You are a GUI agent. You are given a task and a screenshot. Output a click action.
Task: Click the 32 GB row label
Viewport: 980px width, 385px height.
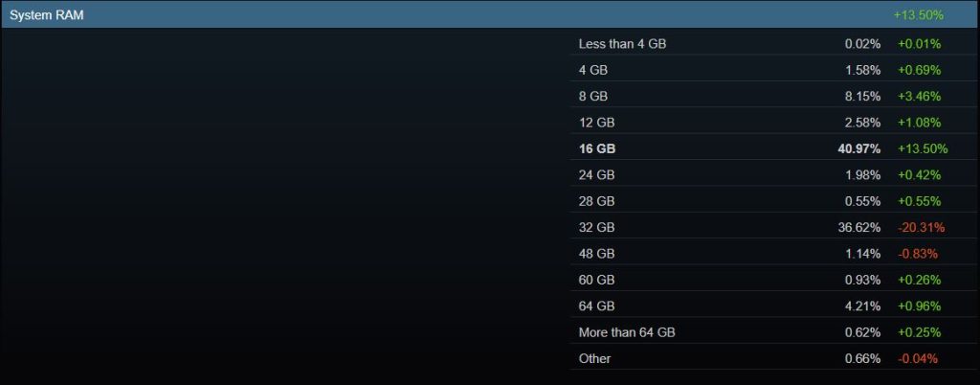tap(596, 227)
